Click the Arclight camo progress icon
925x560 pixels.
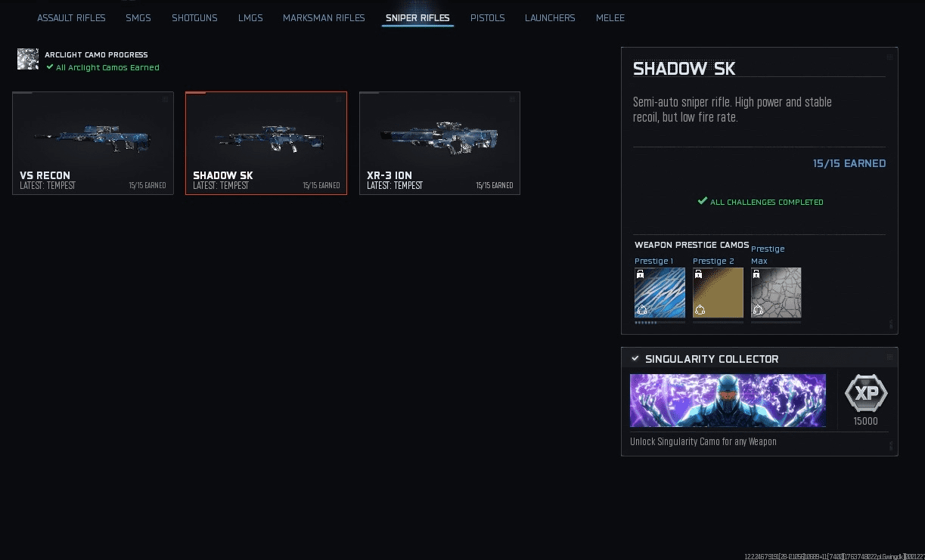28,60
